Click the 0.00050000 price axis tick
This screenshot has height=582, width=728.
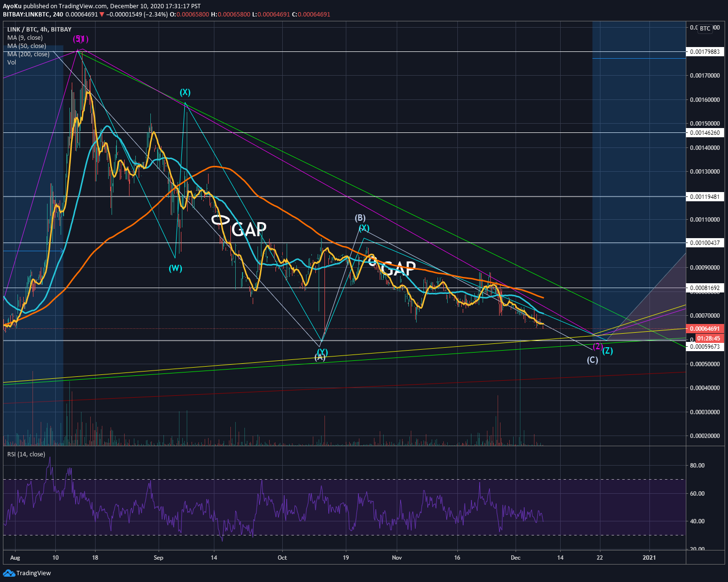tap(705, 364)
